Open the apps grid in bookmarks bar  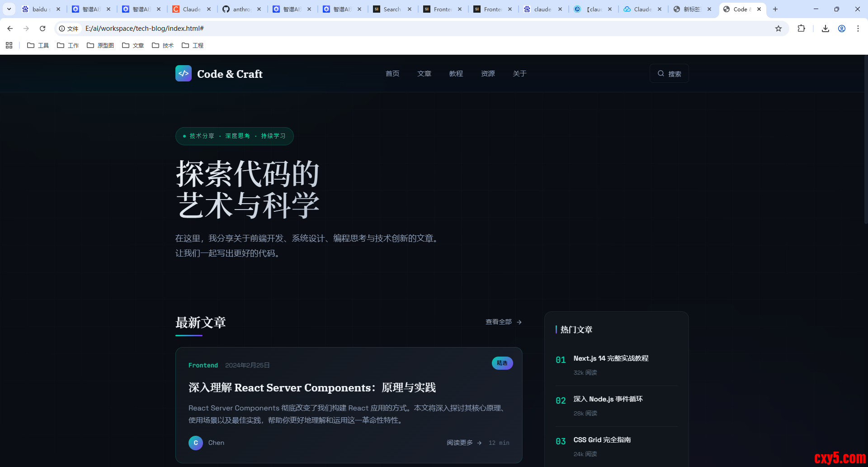click(x=9, y=45)
